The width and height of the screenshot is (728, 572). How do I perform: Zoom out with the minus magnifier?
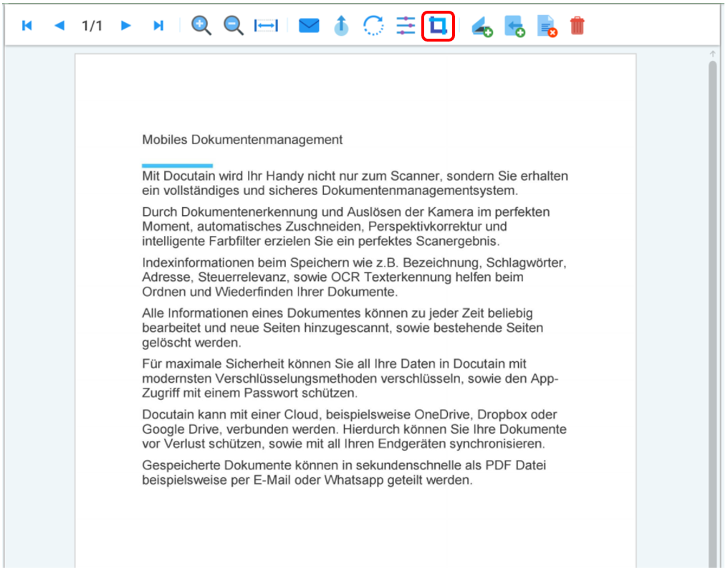click(234, 26)
